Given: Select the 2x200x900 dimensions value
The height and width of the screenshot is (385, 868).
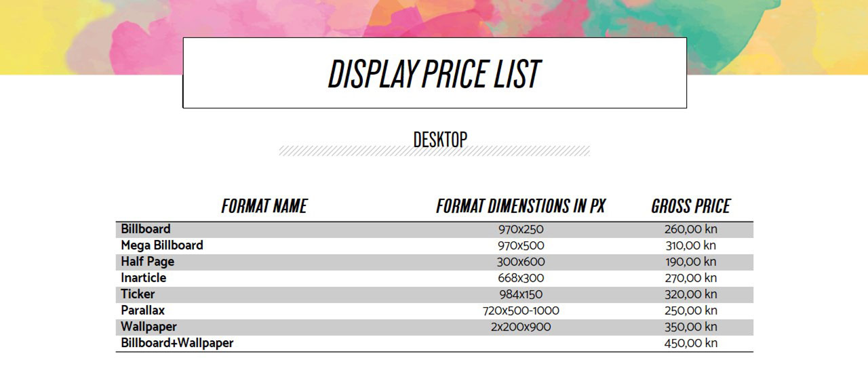Looking at the screenshot, I should pyautogui.click(x=521, y=327).
